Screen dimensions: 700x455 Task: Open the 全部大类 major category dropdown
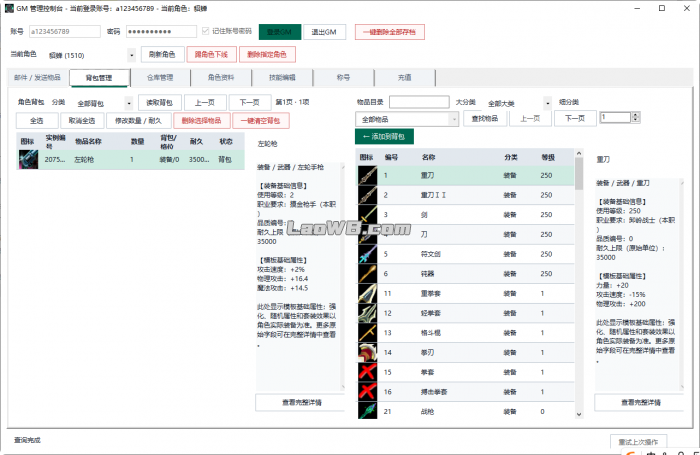pos(548,103)
